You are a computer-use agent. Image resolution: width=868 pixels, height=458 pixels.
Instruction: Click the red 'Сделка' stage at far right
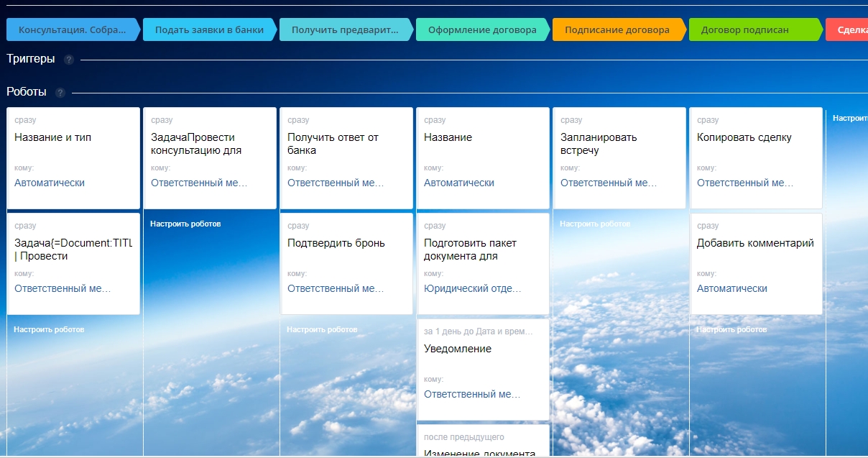851,30
